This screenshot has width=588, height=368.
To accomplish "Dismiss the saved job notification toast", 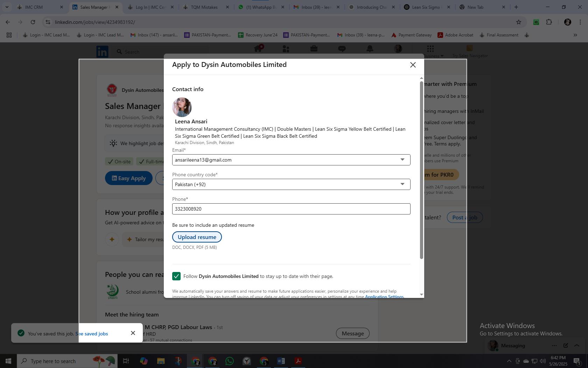I will pyautogui.click(x=133, y=333).
